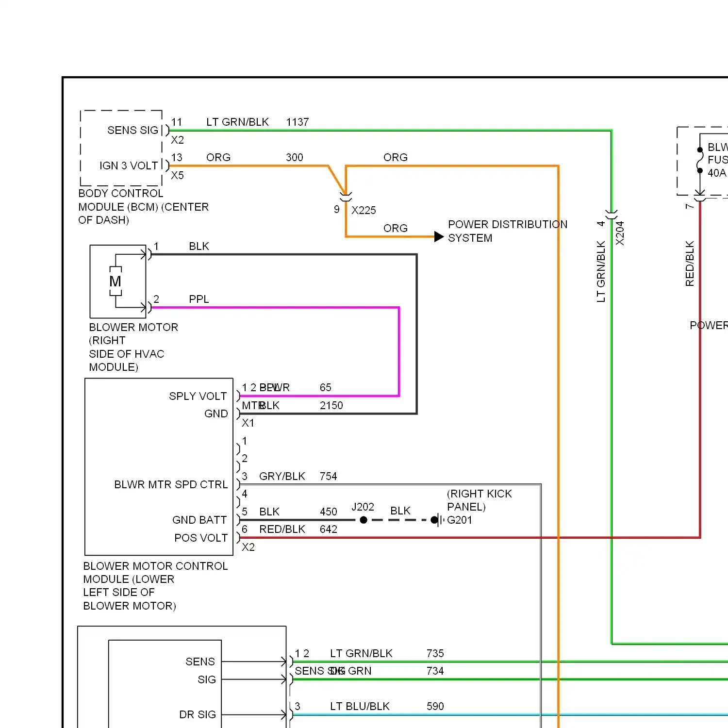This screenshot has height=728, width=728.
Task: Click the "PPL" wire color label
Action: click(199, 299)
